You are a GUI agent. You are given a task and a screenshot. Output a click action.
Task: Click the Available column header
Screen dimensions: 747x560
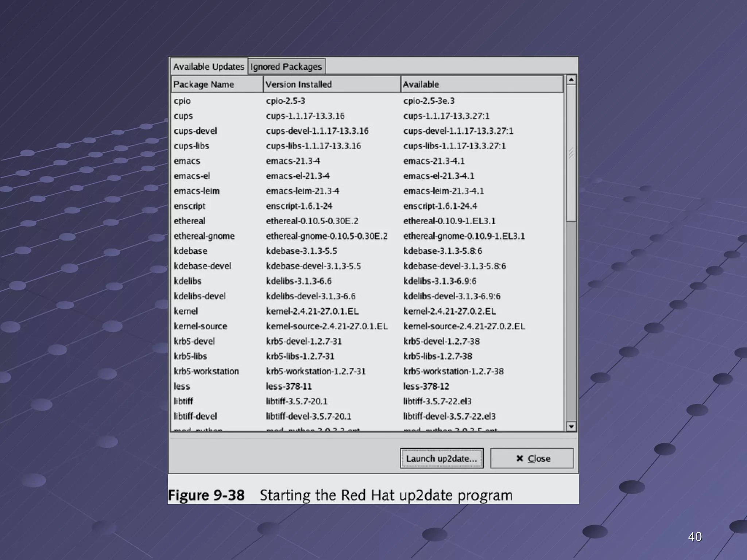482,84
